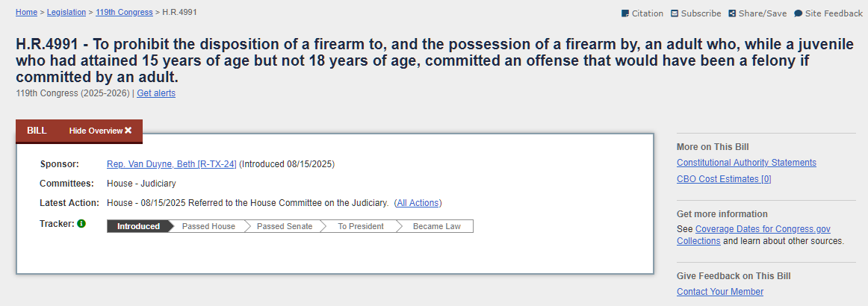Click the Passed House tracker step
Image resolution: width=868 pixels, height=306 pixels.
click(x=208, y=226)
